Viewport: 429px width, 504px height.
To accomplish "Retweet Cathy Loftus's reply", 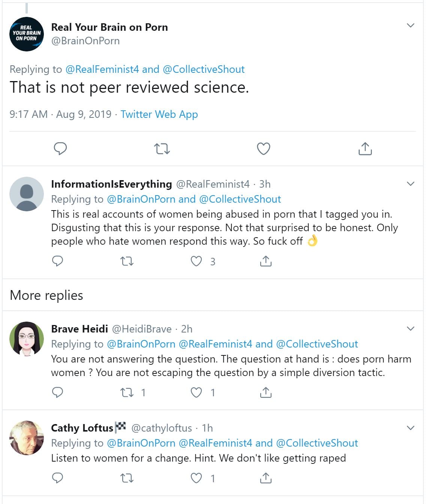I will tap(127, 478).
